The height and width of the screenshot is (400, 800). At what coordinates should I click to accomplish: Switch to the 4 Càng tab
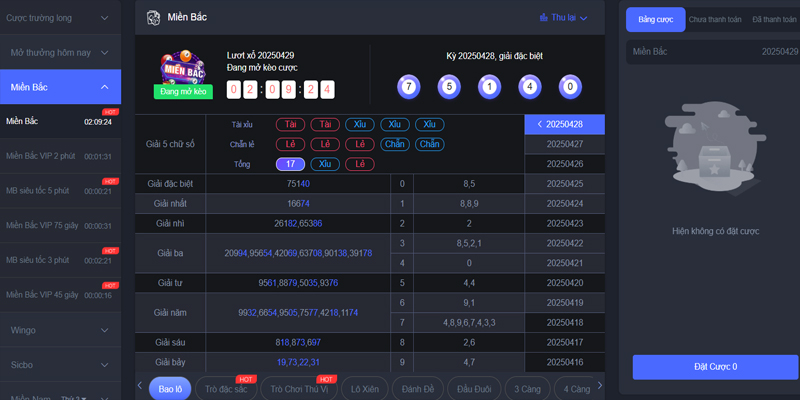[573, 389]
